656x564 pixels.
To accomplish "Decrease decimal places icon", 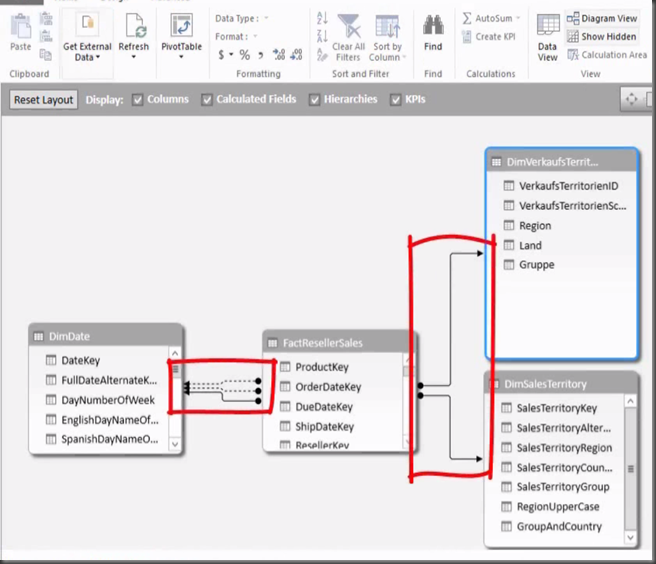I will [296, 55].
